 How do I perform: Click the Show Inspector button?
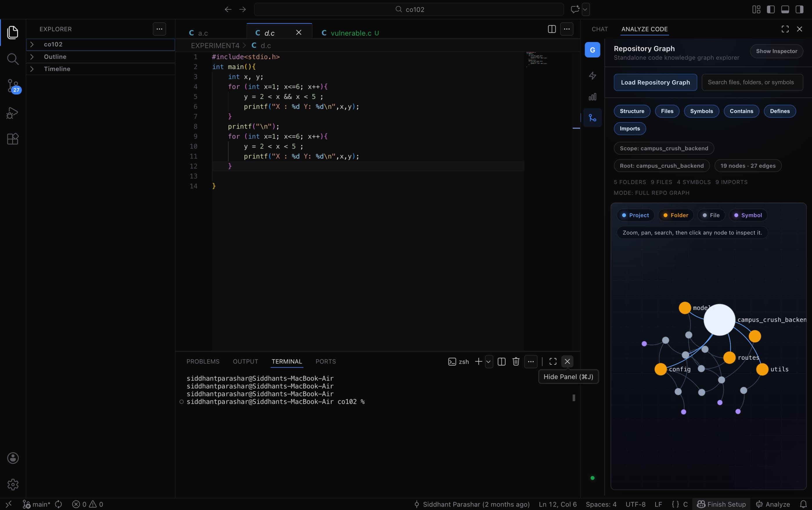click(777, 51)
